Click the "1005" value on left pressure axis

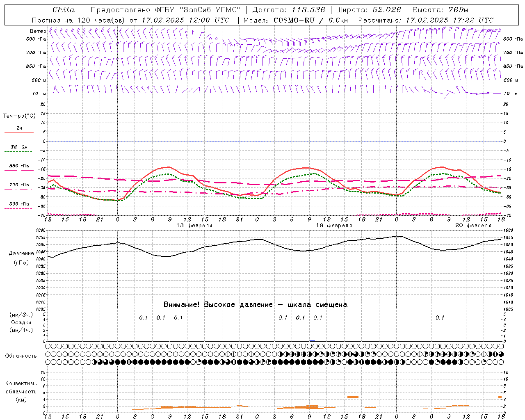pos(41,309)
